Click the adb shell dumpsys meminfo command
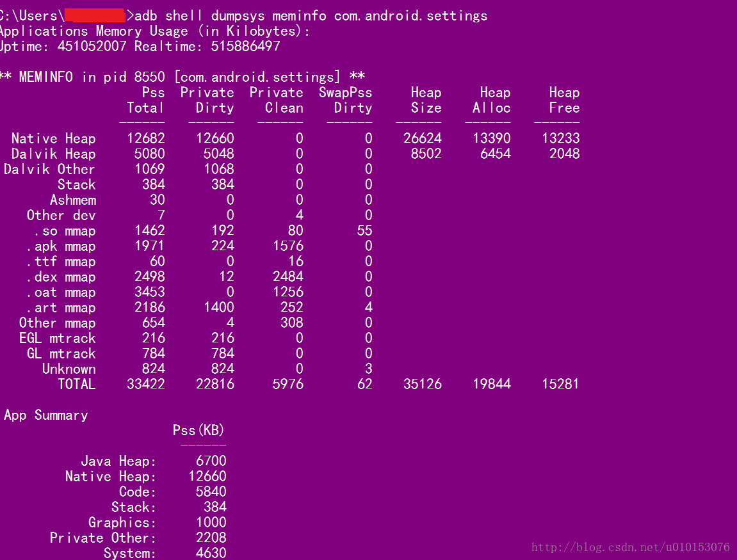The height and width of the screenshot is (560, 737). click(x=311, y=16)
